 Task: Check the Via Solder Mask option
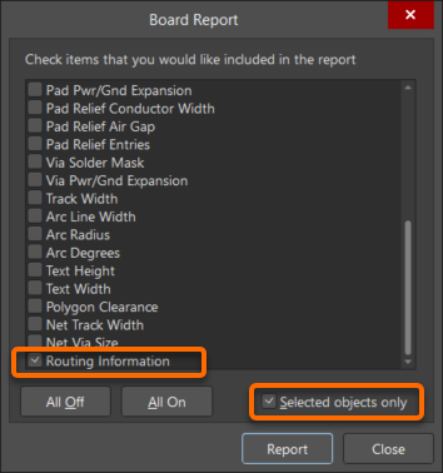[35, 162]
